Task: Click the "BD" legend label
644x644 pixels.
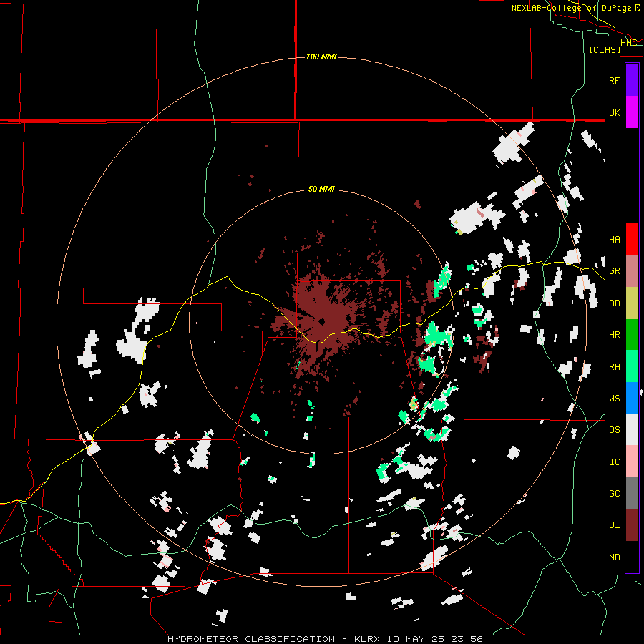Action: click(x=614, y=303)
